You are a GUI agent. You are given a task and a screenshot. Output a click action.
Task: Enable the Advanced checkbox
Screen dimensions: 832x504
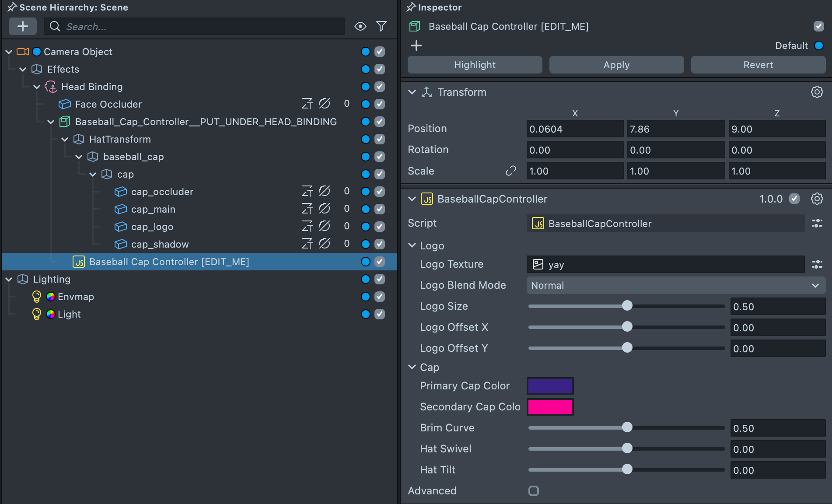533,491
